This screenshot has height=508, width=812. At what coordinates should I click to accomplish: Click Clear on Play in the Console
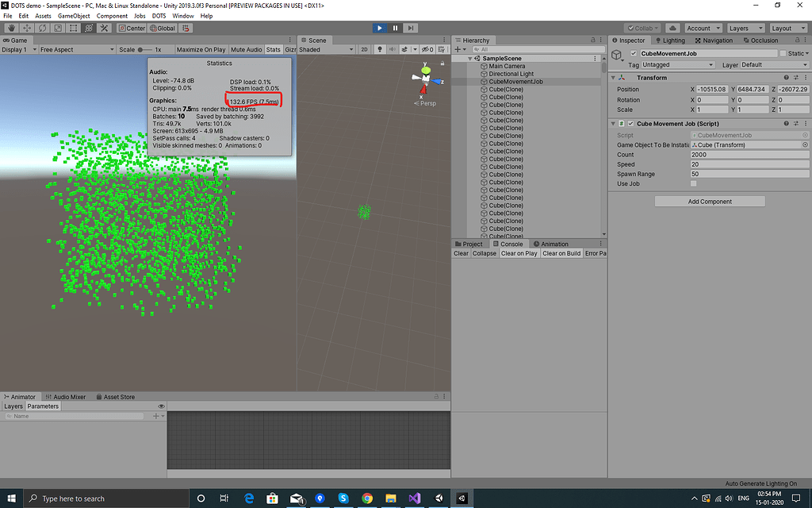519,253
